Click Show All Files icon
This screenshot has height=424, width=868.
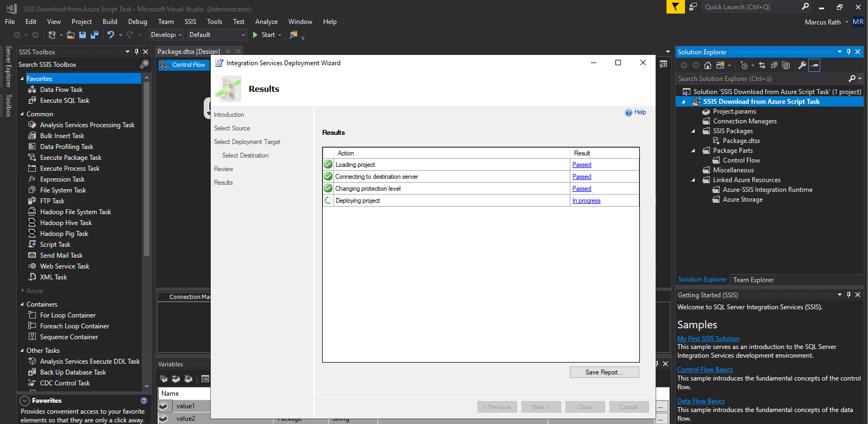(786, 65)
